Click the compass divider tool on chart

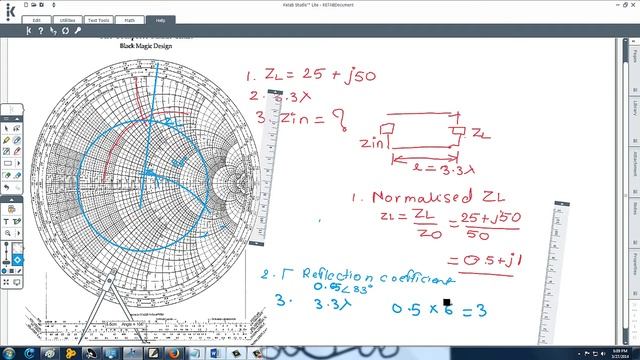(x=112, y=306)
